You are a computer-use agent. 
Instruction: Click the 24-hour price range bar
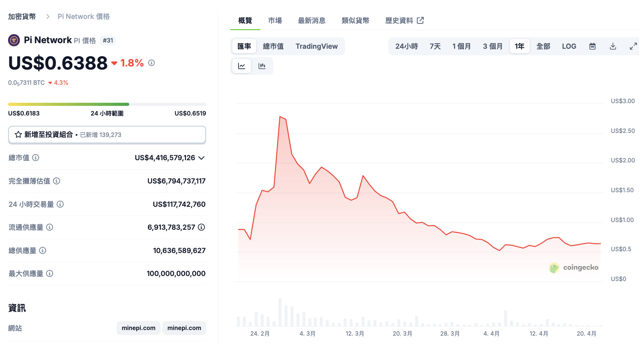[x=107, y=104]
